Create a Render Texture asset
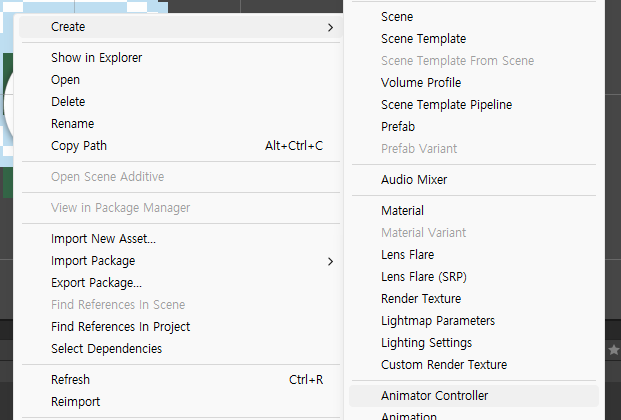Image resolution: width=621 pixels, height=420 pixels. [x=421, y=299]
